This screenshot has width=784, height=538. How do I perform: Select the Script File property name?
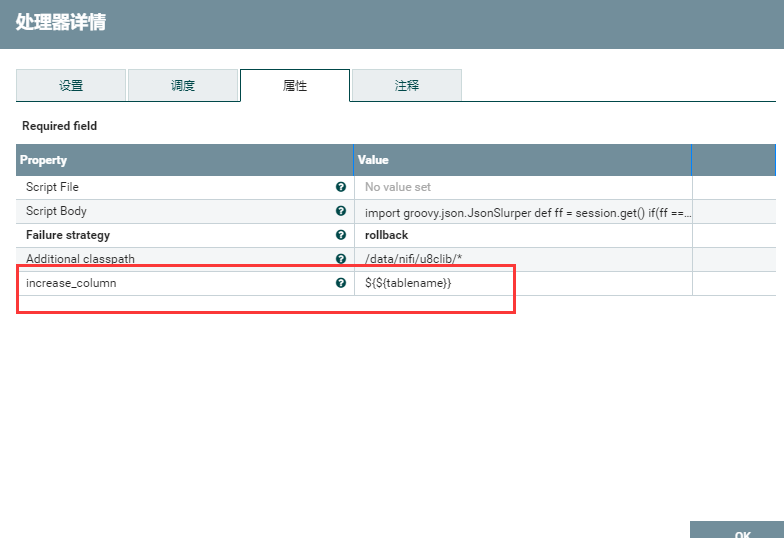[x=52, y=187]
